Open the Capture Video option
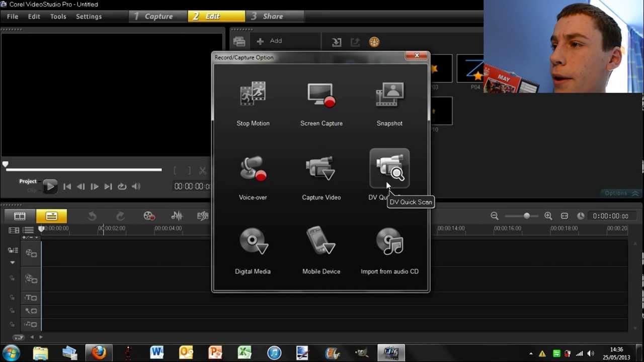This screenshot has height=362, width=644. click(x=321, y=177)
